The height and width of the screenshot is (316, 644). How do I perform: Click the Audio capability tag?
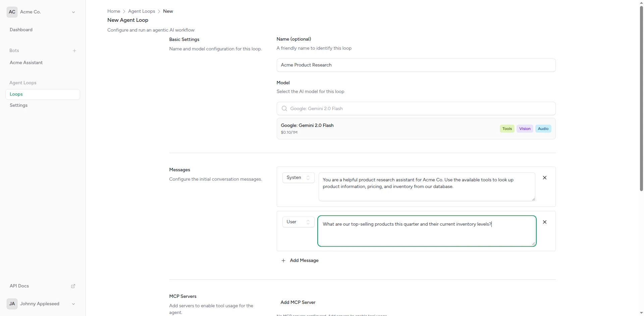pos(543,129)
